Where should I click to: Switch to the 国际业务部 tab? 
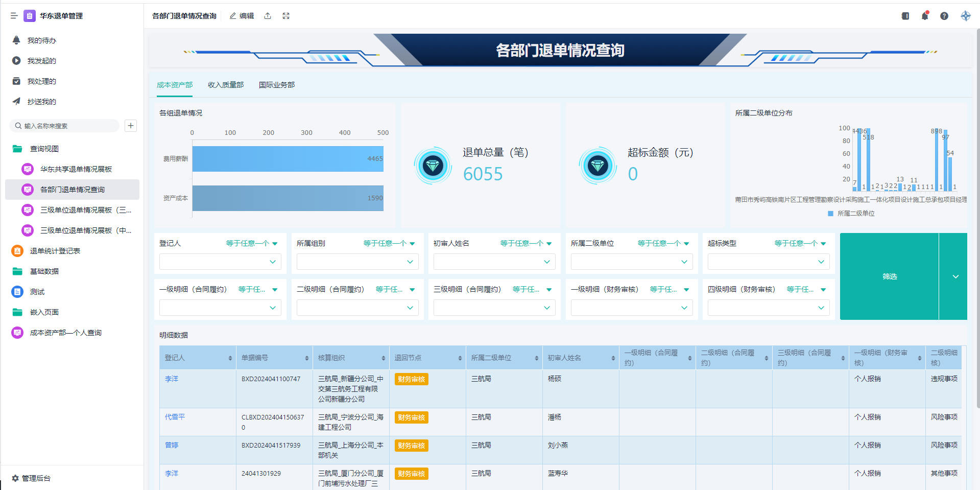pos(277,85)
